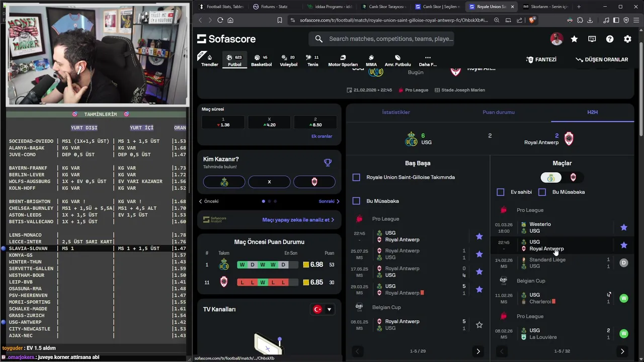Image resolution: width=644 pixels, height=362 pixels.
Task: Click the site info icon in address bar
Action: coord(293,20)
